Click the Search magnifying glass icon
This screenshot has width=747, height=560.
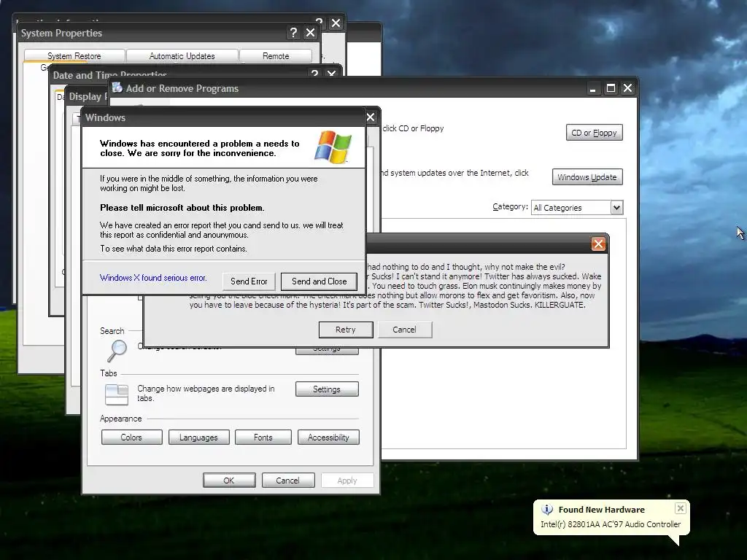pyautogui.click(x=117, y=351)
